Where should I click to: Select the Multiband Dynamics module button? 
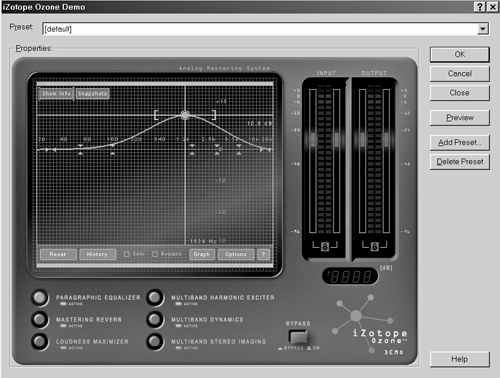(x=155, y=319)
